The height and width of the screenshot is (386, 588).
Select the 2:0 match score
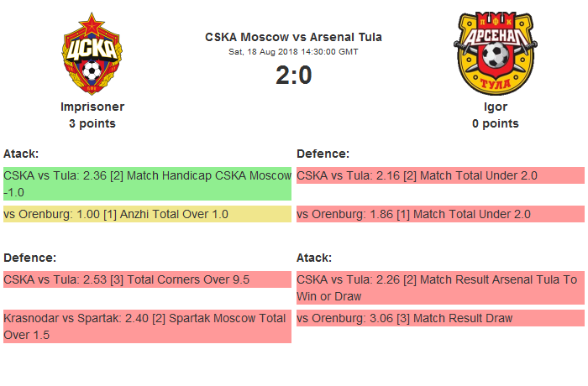[x=293, y=76]
